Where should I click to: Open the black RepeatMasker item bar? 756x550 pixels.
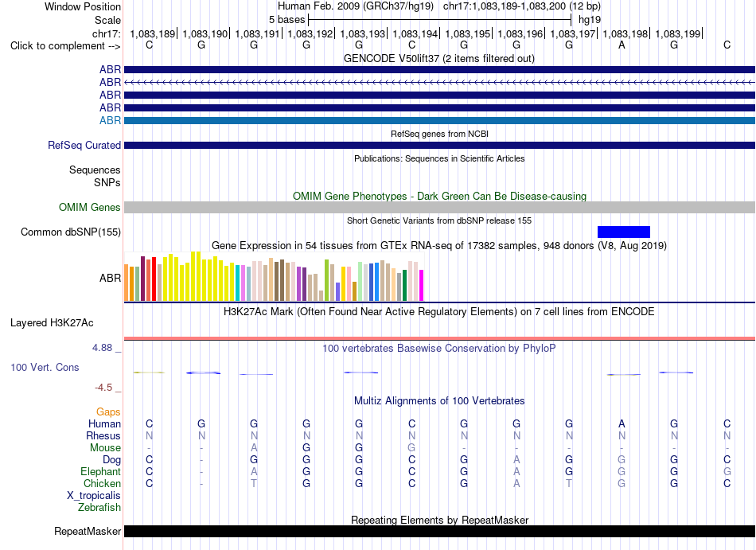pyautogui.click(x=439, y=531)
